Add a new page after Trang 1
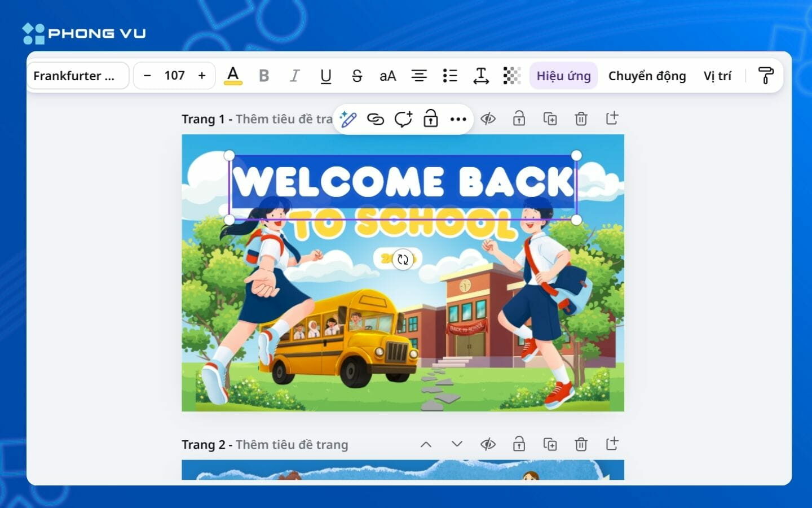The height and width of the screenshot is (508, 812). coord(612,119)
